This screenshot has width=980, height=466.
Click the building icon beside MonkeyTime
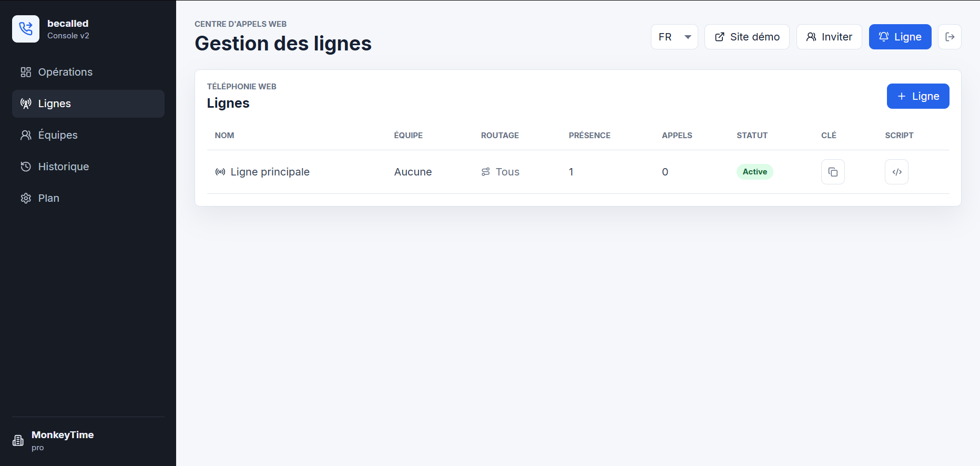(x=18, y=440)
